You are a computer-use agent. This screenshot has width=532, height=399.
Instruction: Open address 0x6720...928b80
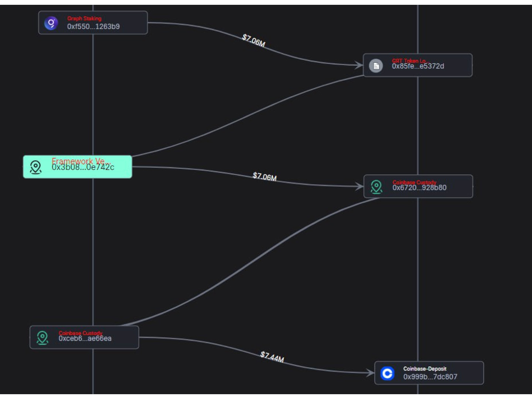point(419,188)
